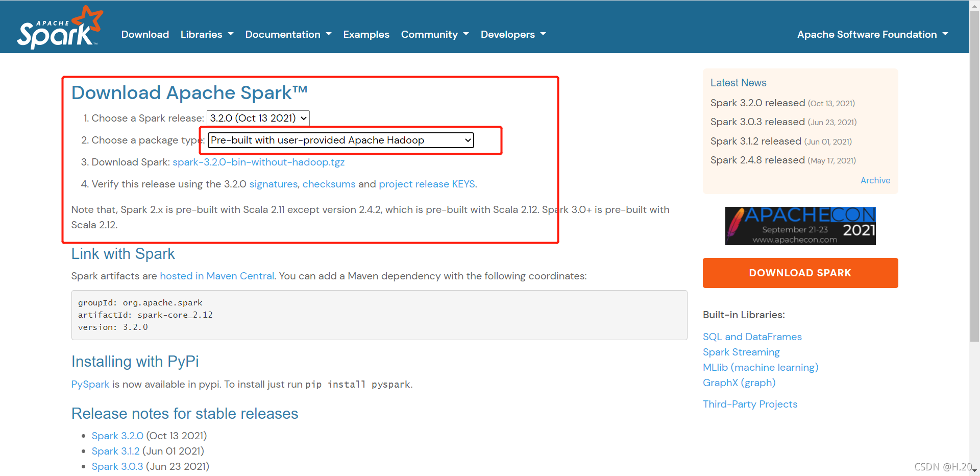Image resolution: width=980 pixels, height=476 pixels.
Task: Open Spark Streaming library link
Action: [741, 352]
